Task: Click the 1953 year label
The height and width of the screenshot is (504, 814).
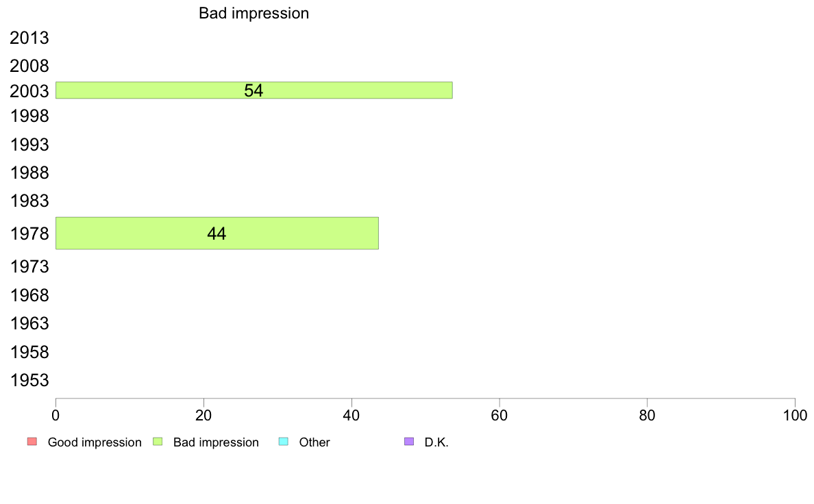Action: [x=29, y=381]
